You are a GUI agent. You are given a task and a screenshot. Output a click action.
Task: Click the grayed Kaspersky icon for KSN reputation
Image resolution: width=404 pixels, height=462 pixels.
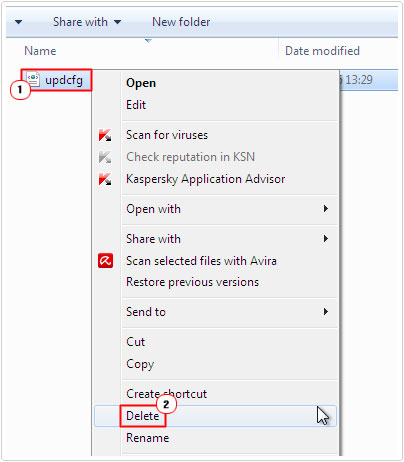(x=105, y=157)
